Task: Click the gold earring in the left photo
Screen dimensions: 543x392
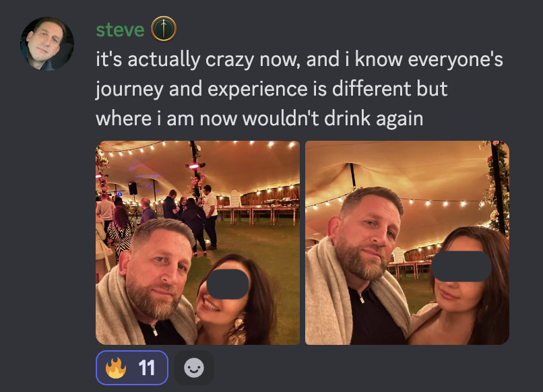Action: click(238, 327)
